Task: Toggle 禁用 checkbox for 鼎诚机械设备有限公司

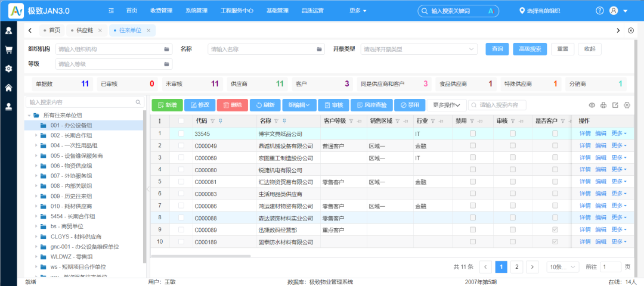Action: point(473,145)
